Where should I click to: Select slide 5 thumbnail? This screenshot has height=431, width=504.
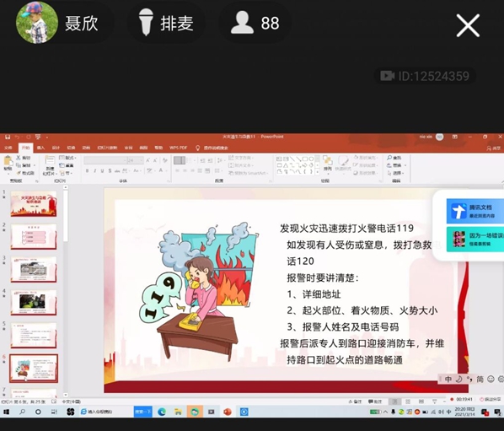point(34,336)
